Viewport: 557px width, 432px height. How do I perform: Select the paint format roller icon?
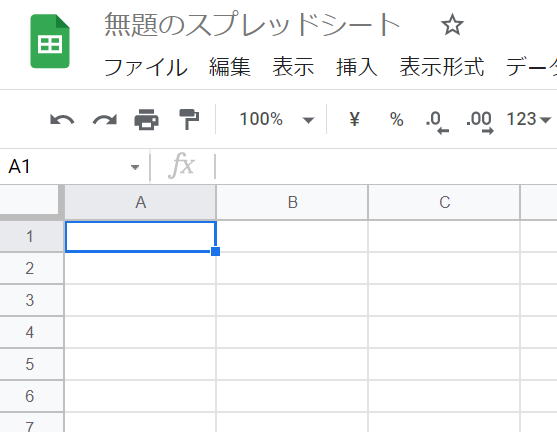point(189,119)
